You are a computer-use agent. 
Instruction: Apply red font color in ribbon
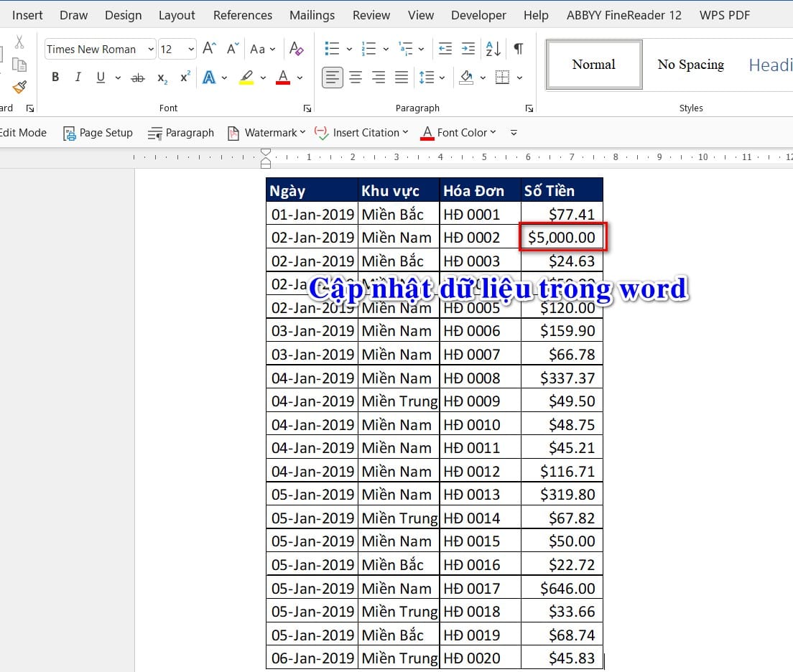(x=283, y=78)
